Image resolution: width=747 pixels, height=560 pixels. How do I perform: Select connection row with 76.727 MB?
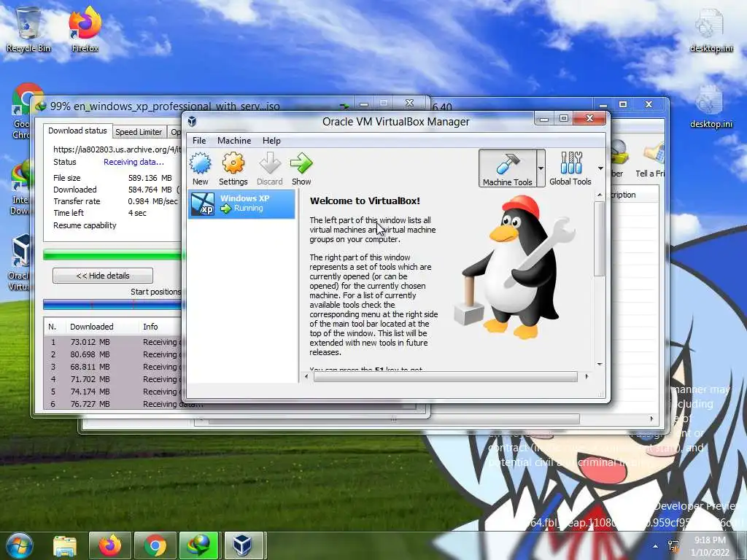pos(113,404)
